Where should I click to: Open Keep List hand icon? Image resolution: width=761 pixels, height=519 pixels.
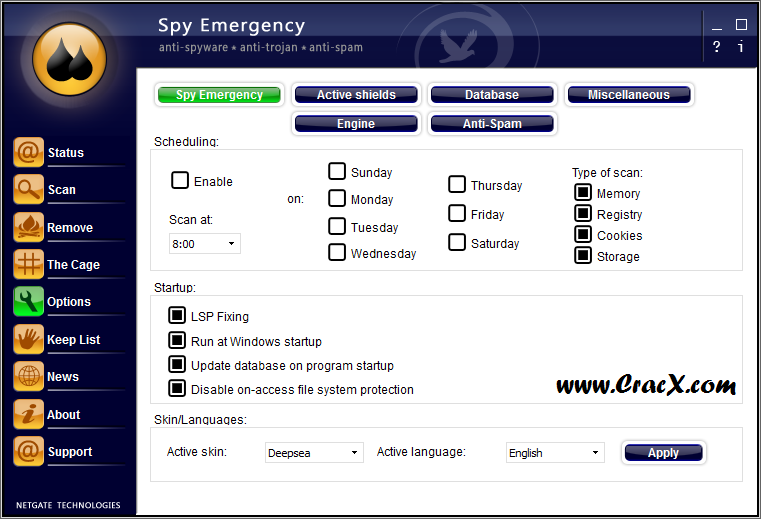[29, 339]
